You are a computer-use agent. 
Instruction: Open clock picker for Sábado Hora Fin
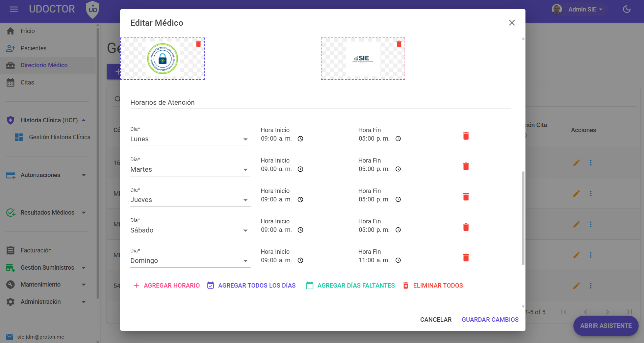[x=398, y=230]
